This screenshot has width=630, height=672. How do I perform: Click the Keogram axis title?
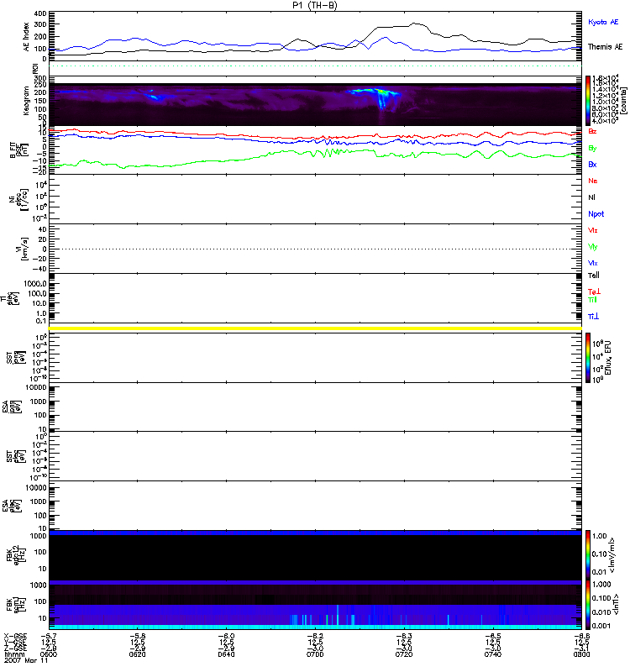click(x=26, y=100)
